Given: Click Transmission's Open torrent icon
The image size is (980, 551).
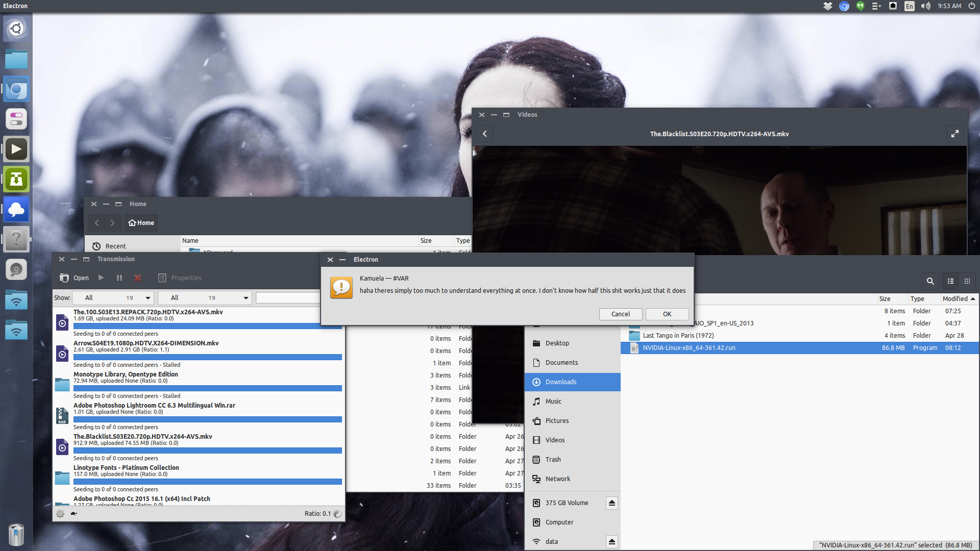Looking at the screenshot, I should (x=64, y=278).
